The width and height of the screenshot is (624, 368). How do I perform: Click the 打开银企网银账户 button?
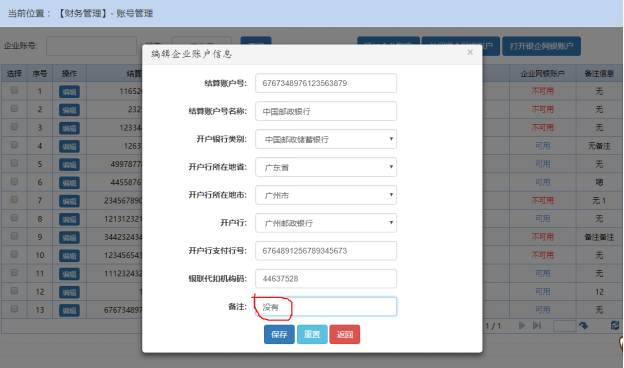tap(541, 46)
